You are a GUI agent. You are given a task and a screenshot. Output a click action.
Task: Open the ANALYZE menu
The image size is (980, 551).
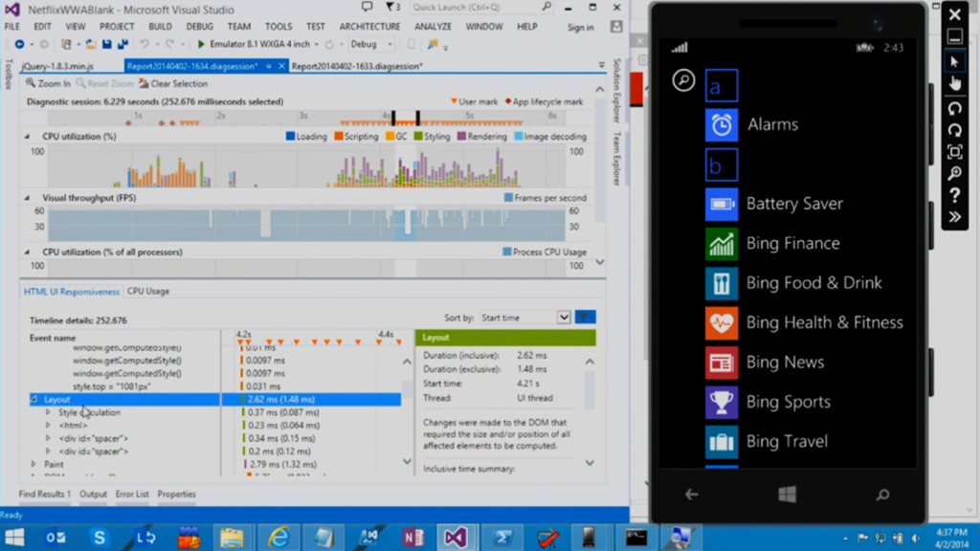click(x=433, y=26)
